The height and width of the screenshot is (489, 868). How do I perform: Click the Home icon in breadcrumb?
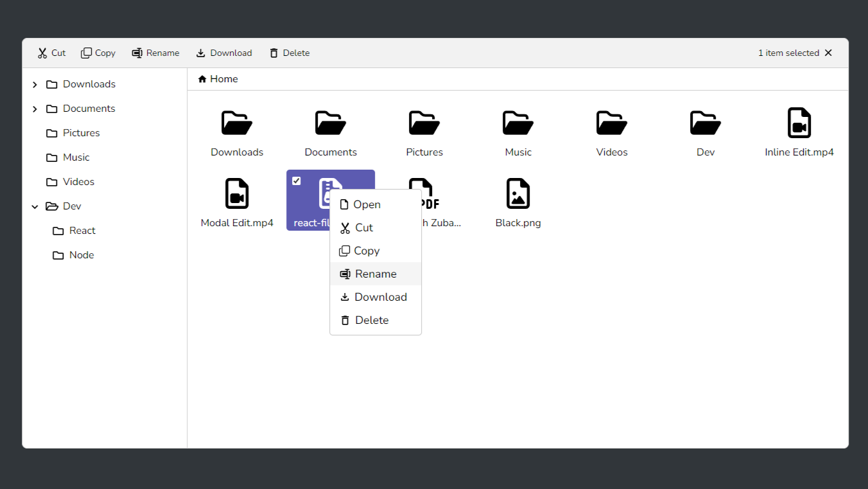click(x=202, y=79)
